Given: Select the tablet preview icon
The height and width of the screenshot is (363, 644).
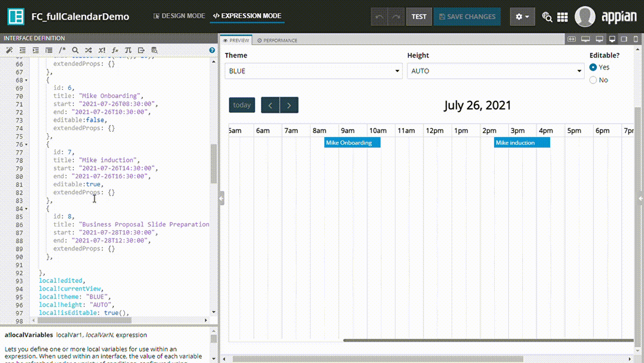Looking at the screenshot, I should 624,39.
